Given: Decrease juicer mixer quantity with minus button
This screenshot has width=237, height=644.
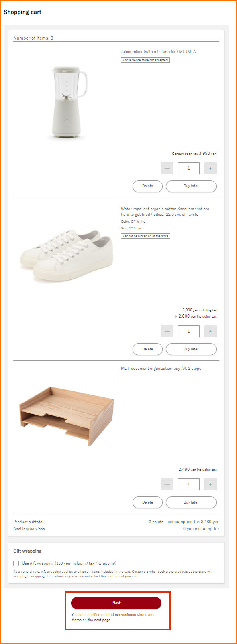Looking at the screenshot, I should coord(167,168).
